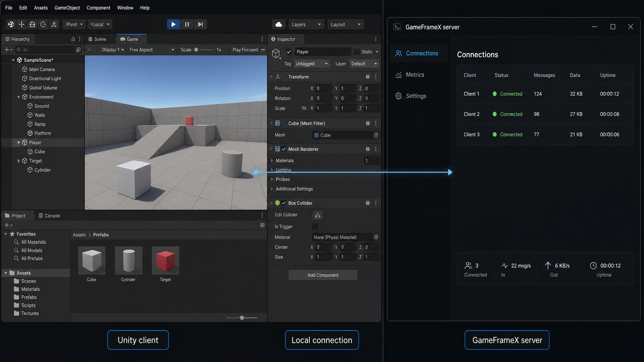Toggle Box Collider enabled checkbox
Screen dimensions: 644x362
(284, 203)
